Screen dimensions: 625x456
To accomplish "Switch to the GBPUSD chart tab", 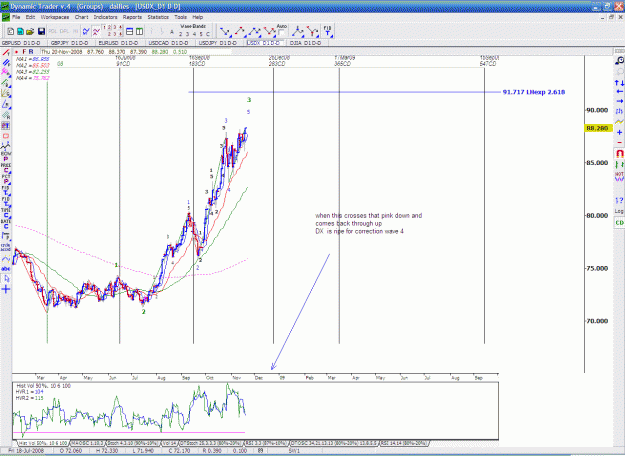I will tap(22, 43).
